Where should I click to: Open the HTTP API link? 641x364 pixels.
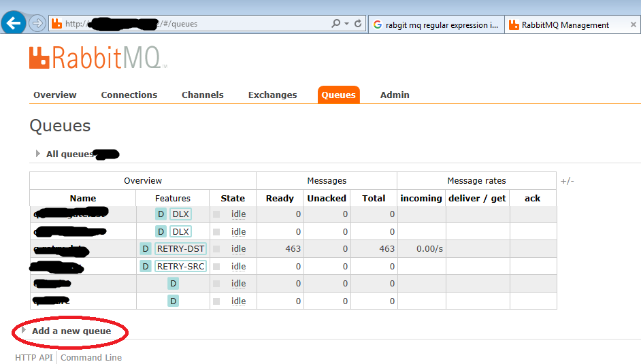click(x=34, y=357)
